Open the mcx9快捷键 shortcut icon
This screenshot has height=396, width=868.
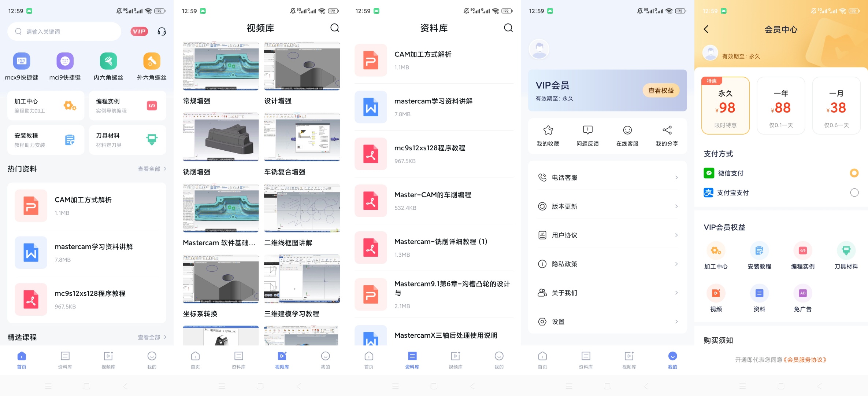[22, 61]
